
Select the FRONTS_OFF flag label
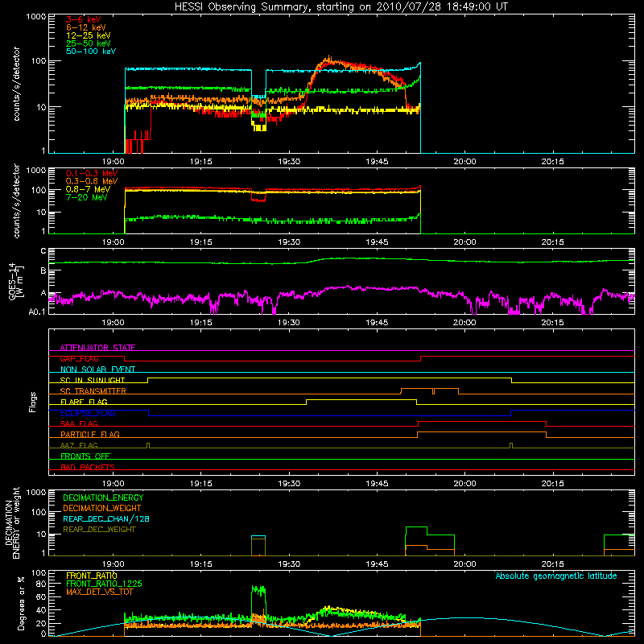[x=85, y=456]
